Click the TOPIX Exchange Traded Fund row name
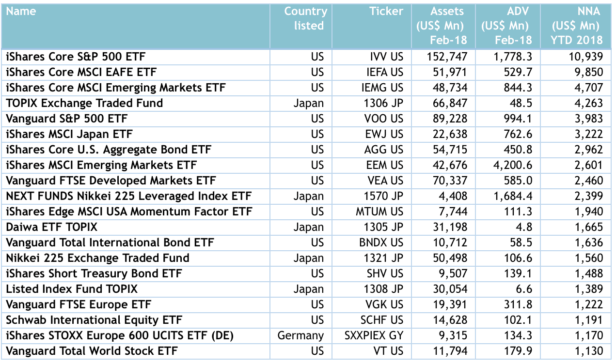The width and height of the screenshot is (616, 364). point(84,103)
